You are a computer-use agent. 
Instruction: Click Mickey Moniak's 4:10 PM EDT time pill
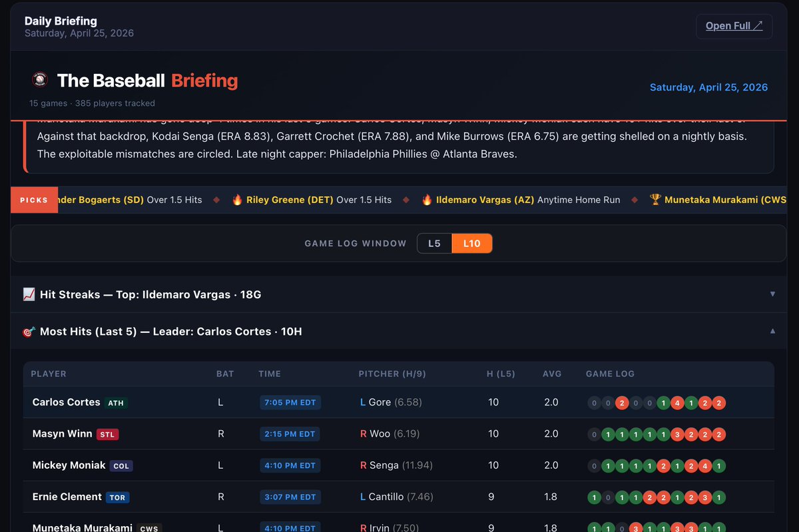(290, 465)
